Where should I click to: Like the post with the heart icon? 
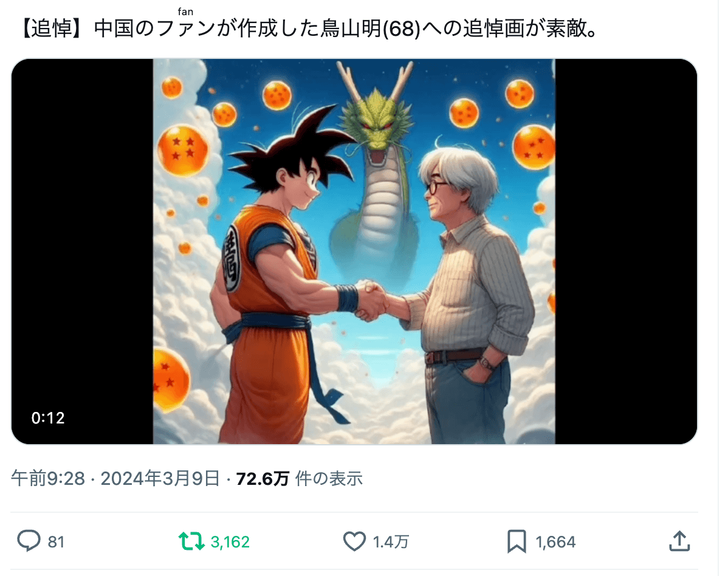coord(354,541)
